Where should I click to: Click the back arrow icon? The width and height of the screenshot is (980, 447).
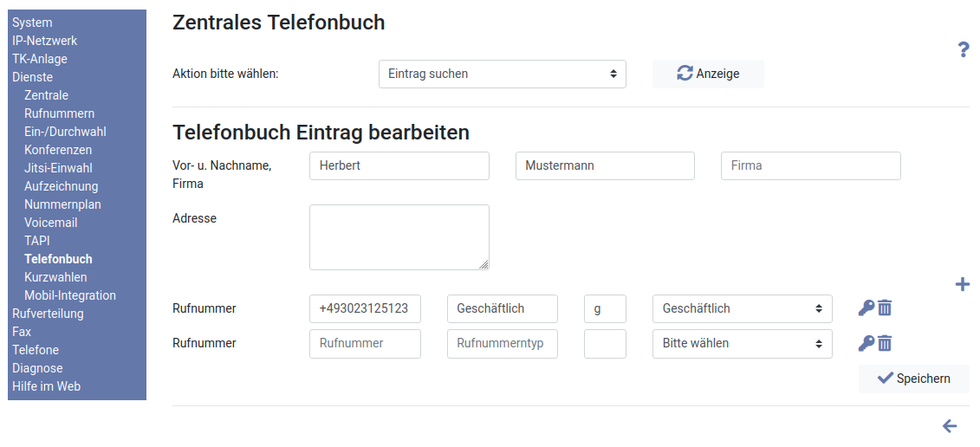coord(950,426)
